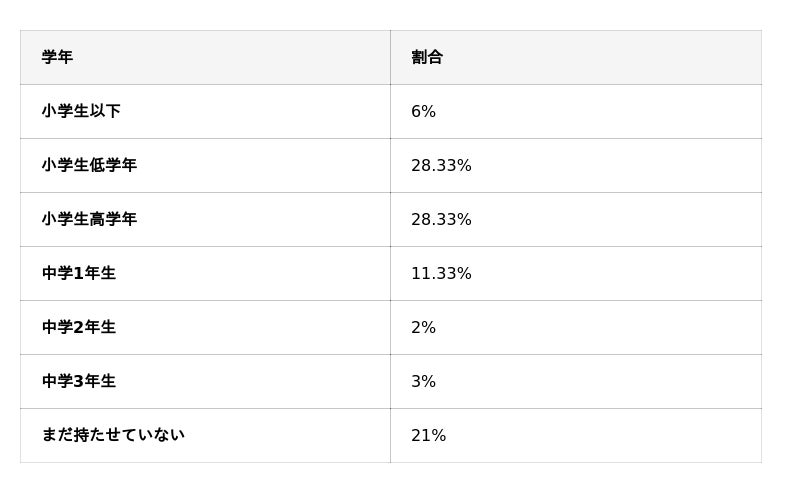Select the 2% value cell
Screen dimensions: 800x493
(x=424, y=328)
